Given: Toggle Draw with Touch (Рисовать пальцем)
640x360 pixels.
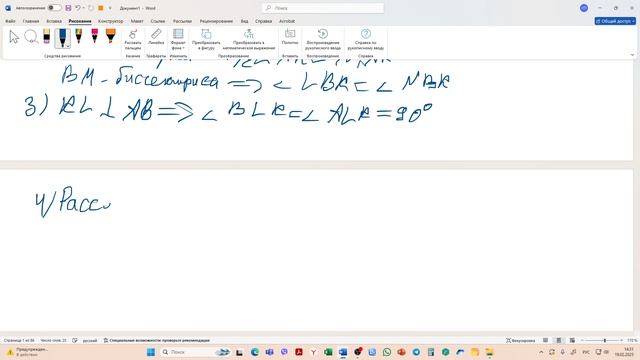Looking at the screenshot, I should click(133, 40).
